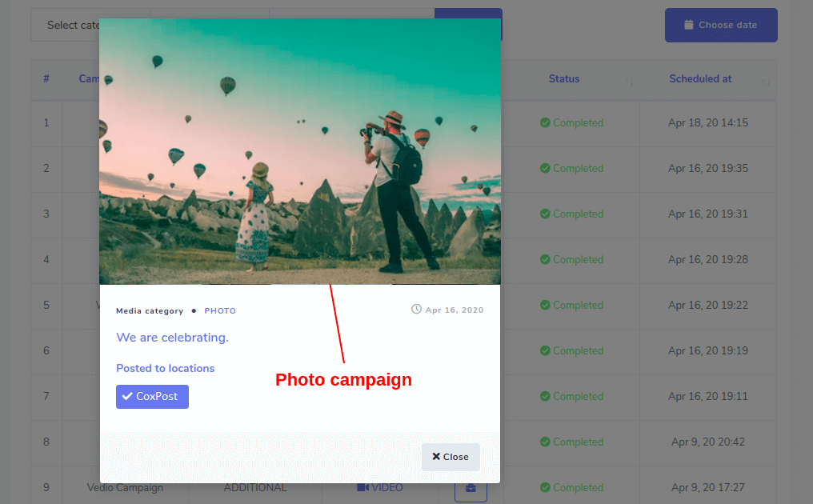The height and width of the screenshot is (504, 813).
Task: Click Completed status for Apr 9, 20 17:27
Action: click(x=571, y=488)
